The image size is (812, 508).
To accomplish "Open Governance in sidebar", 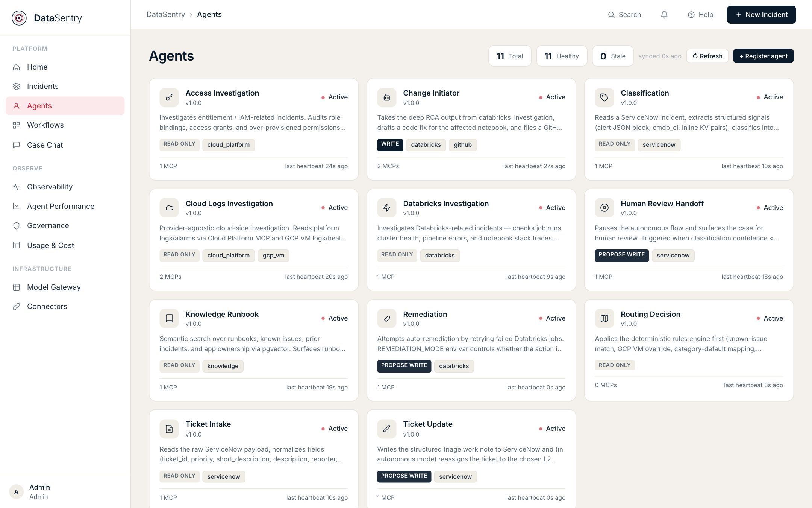I will pyautogui.click(x=65, y=225).
